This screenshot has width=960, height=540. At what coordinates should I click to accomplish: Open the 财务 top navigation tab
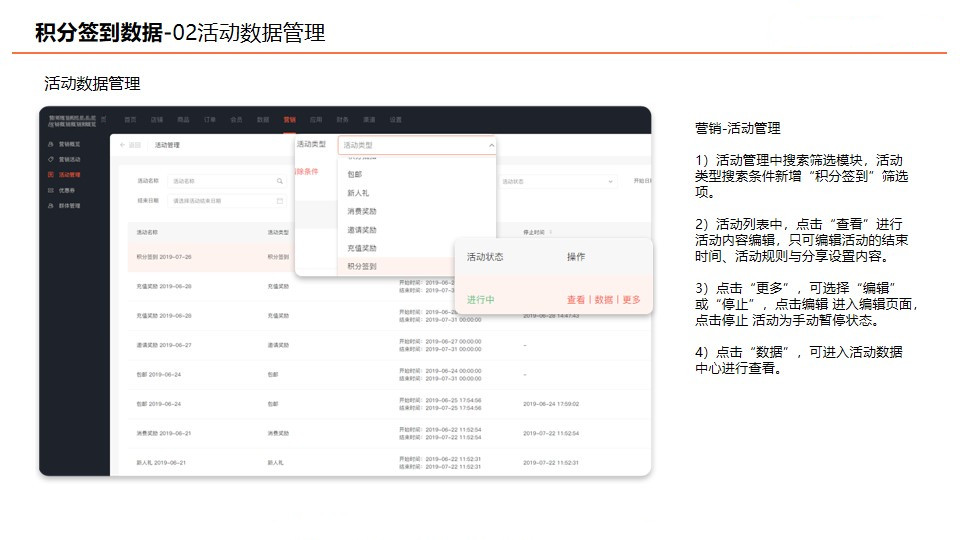[343, 120]
